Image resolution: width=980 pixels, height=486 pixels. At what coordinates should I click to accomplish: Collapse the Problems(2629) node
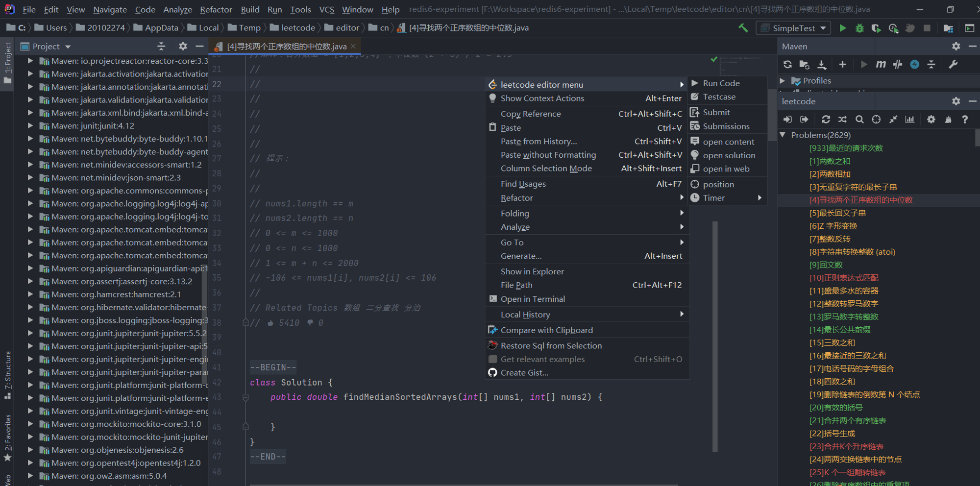[783, 135]
